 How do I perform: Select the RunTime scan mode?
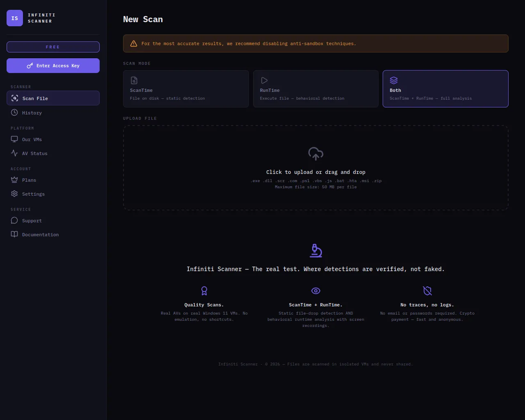[315, 89]
